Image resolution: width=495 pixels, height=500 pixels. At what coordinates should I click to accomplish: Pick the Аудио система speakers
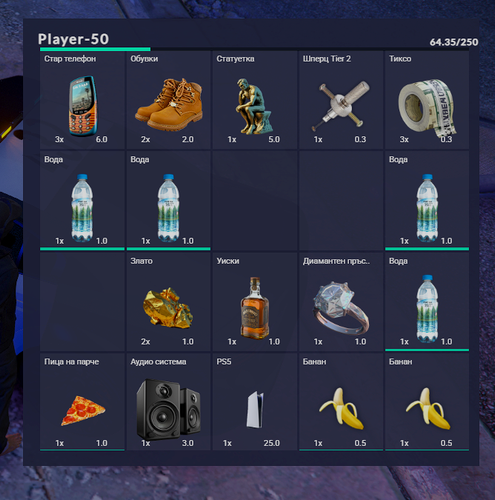click(x=169, y=402)
